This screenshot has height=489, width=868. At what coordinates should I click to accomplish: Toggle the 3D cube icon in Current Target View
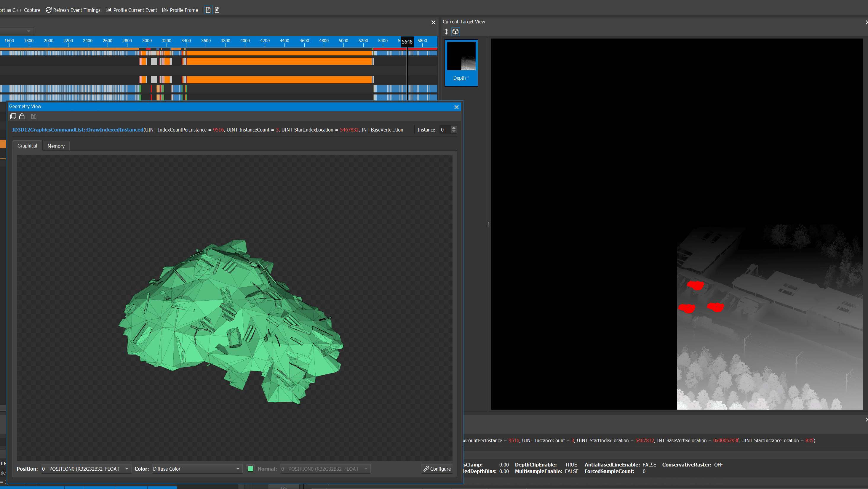455,32
